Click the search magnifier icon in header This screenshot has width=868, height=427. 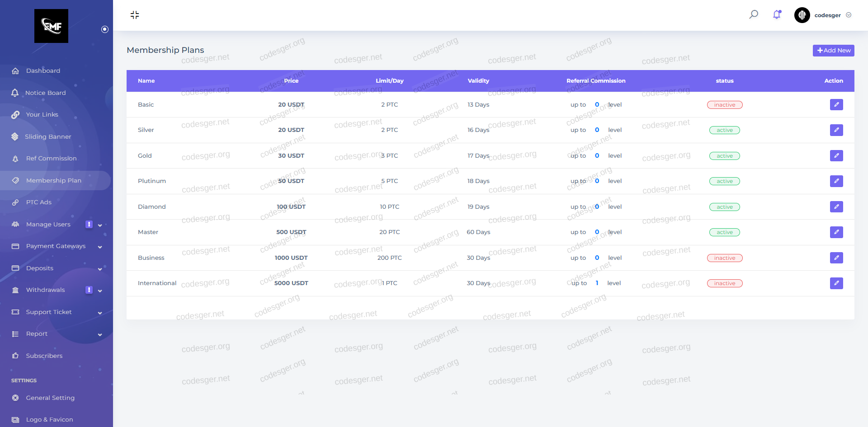[754, 14]
